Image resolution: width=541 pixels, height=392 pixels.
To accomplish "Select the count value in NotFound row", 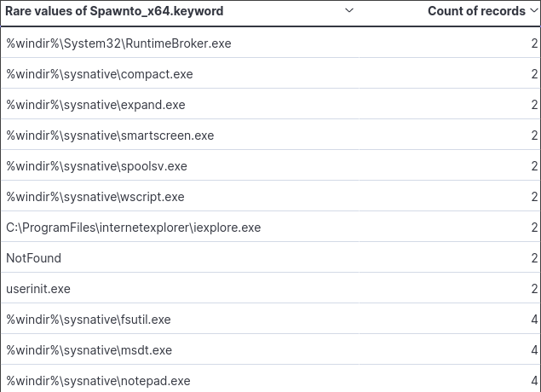I will click(x=534, y=258).
